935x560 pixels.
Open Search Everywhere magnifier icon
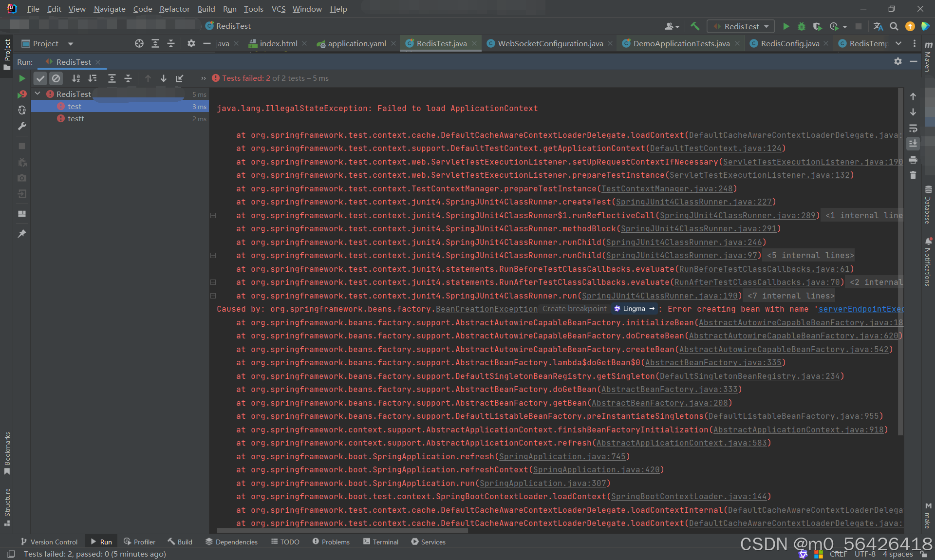[894, 26]
